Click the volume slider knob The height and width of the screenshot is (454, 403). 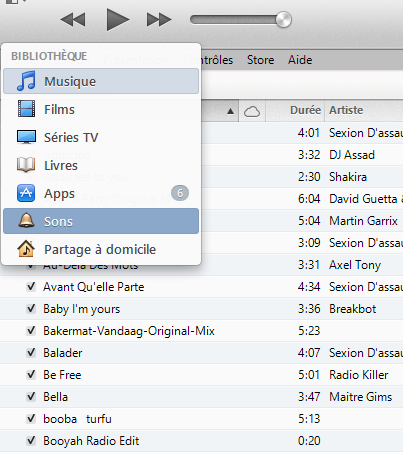click(x=284, y=20)
